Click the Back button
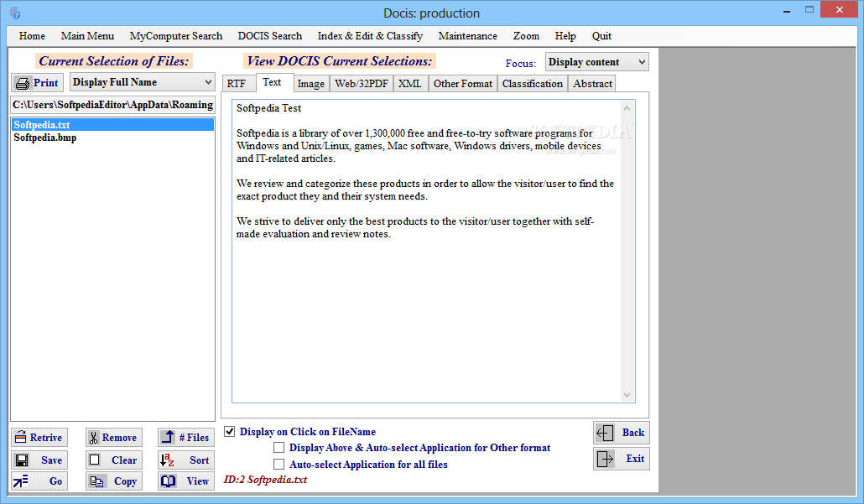Image resolution: width=864 pixels, height=504 pixels. tap(621, 433)
